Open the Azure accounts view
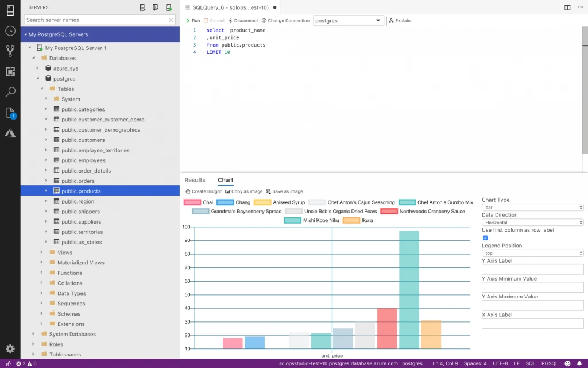The width and height of the screenshot is (588, 368). pyautogui.click(x=10, y=133)
